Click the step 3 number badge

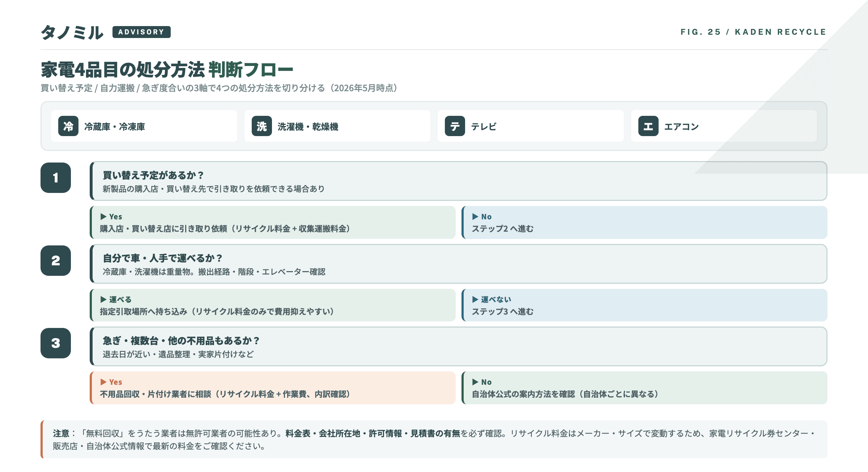[56, 343]
